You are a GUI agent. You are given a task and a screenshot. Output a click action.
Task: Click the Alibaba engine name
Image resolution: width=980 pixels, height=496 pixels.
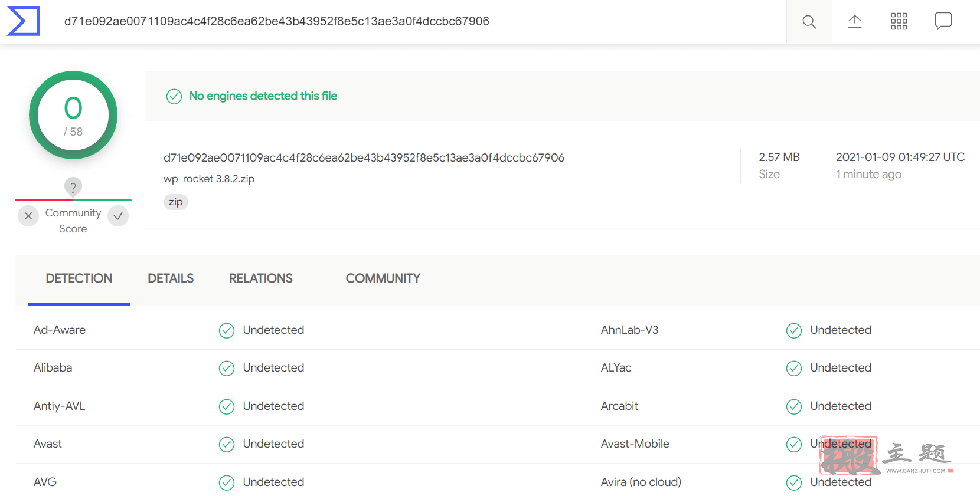[53, 367]
